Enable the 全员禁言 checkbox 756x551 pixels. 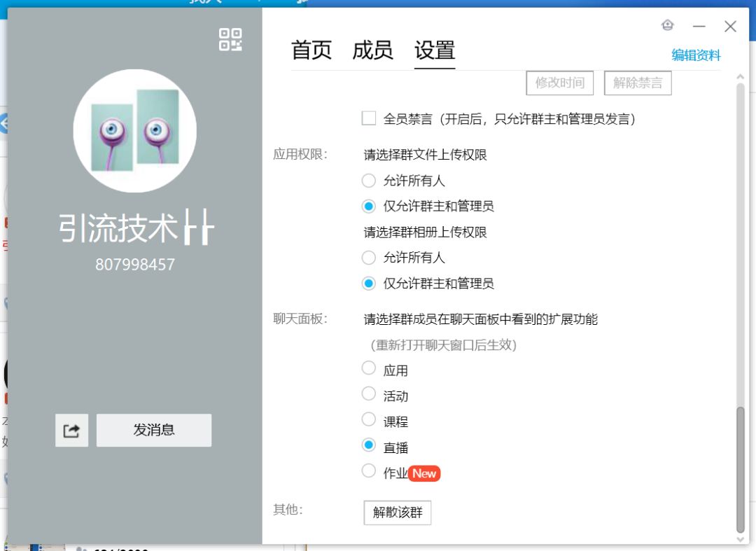tap(369, 118)
